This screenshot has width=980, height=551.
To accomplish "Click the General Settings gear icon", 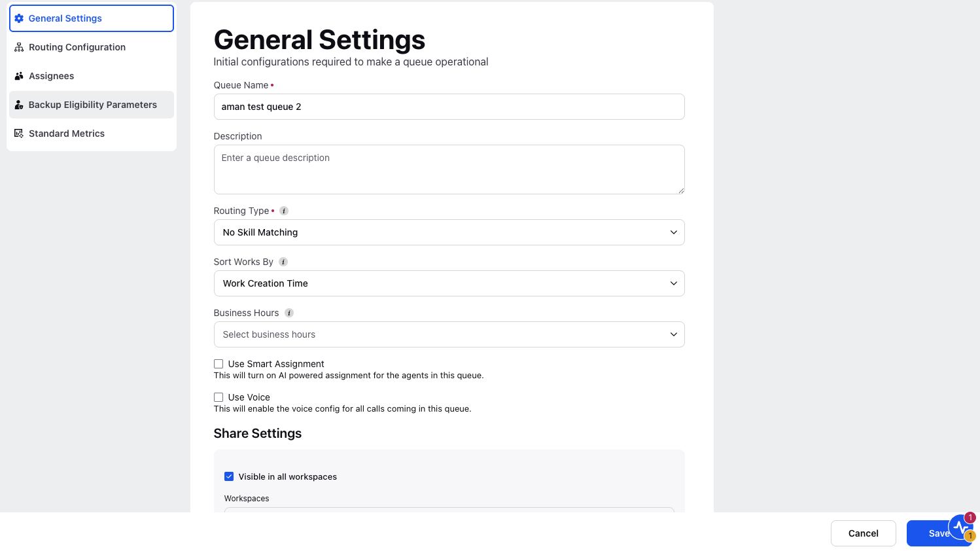I will pos(19,18).
